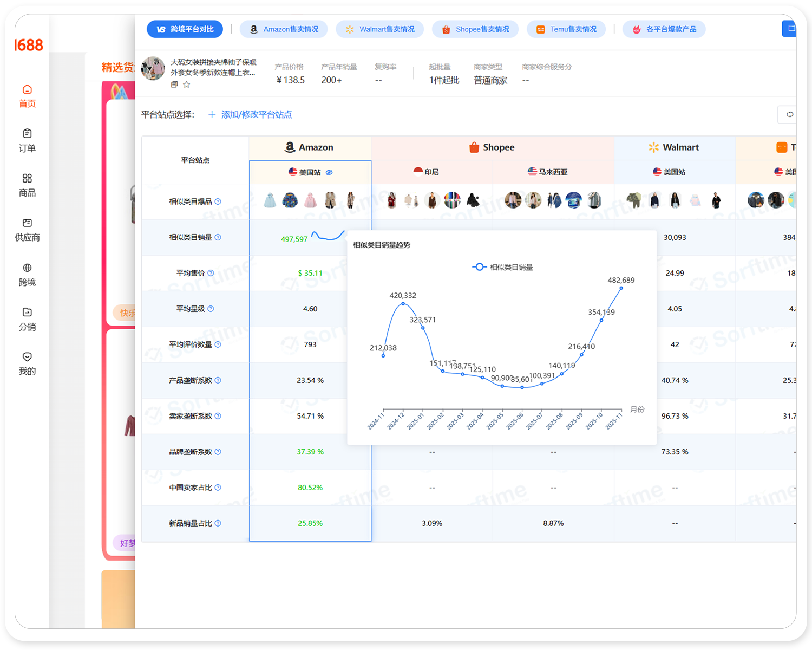Open 供应商 suppliers sidebar icon
Screen dimensions: 812x650
pos(27,223)
